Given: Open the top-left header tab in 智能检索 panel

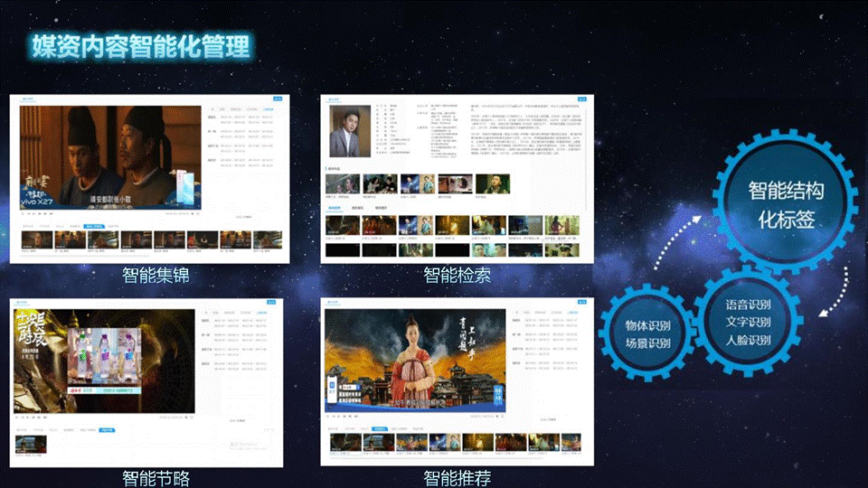Looking at the screenshot, I should (334, 99).
